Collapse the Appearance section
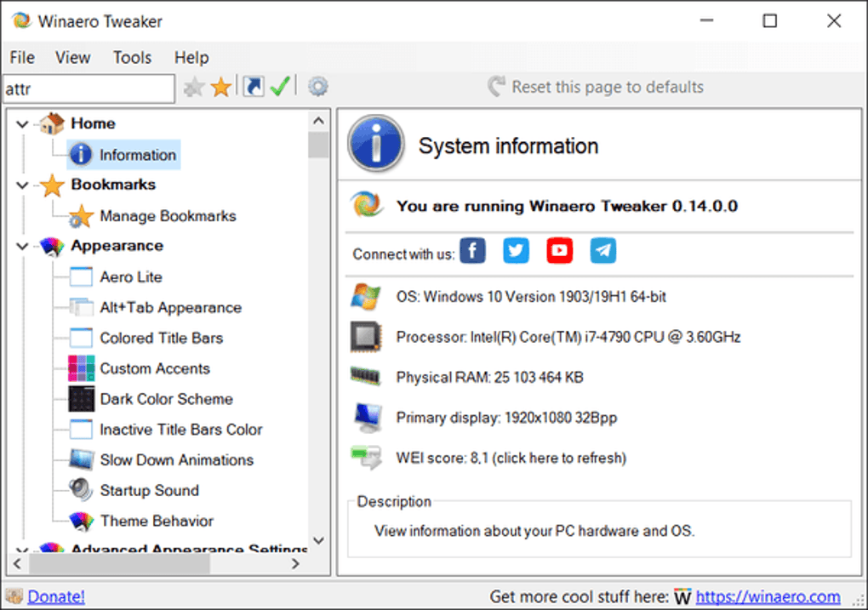Screen dimensions: 868x610 [20, 246]
